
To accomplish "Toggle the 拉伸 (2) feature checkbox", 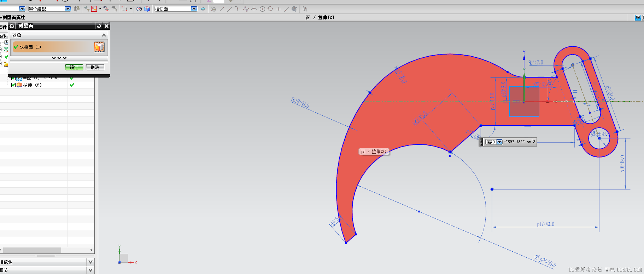I will pos(13,85).
